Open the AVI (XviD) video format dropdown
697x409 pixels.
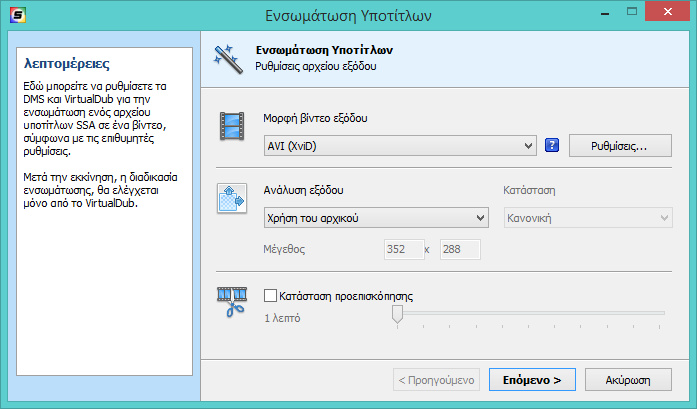[x=400, y=147]
